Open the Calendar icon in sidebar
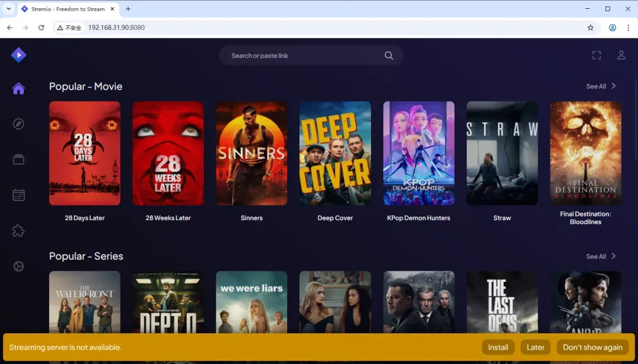The width and height of the screenshot is (638, 364). click(x=19, y=195)
